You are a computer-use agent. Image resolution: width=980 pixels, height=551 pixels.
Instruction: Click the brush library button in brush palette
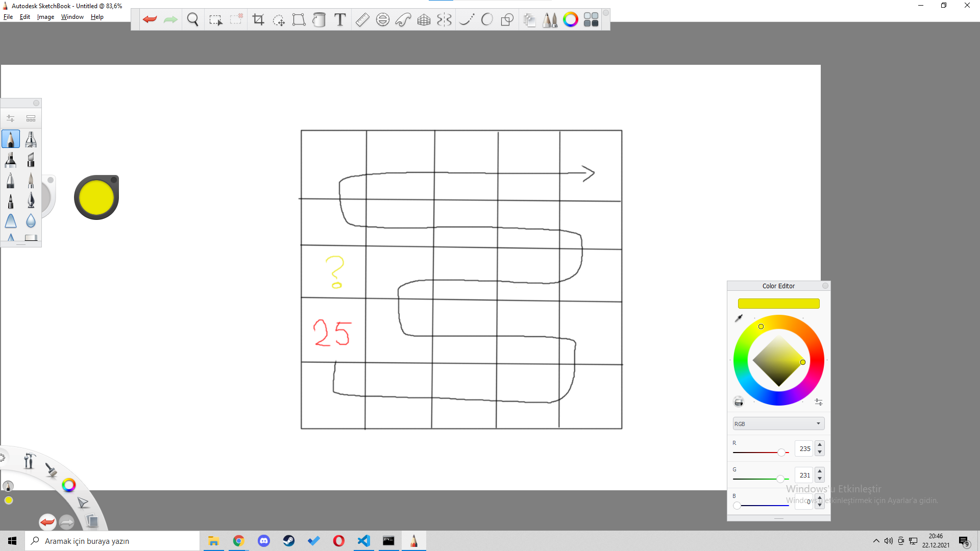point(31,118)
